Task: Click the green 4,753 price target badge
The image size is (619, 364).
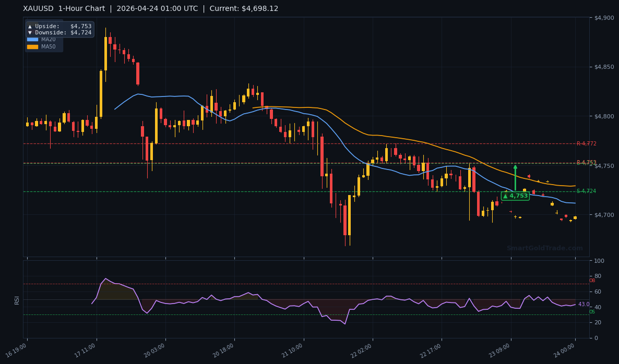Action: [x=515, y=196]
